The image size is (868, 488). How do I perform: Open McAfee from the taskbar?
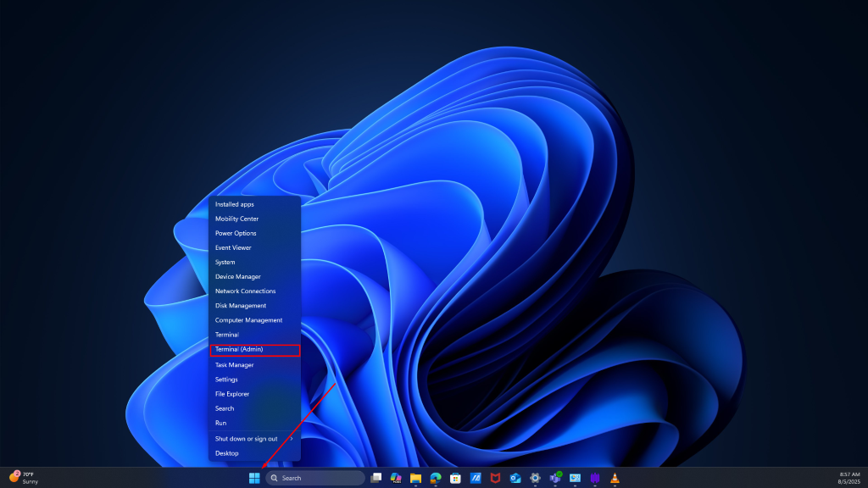click(494, 477)
